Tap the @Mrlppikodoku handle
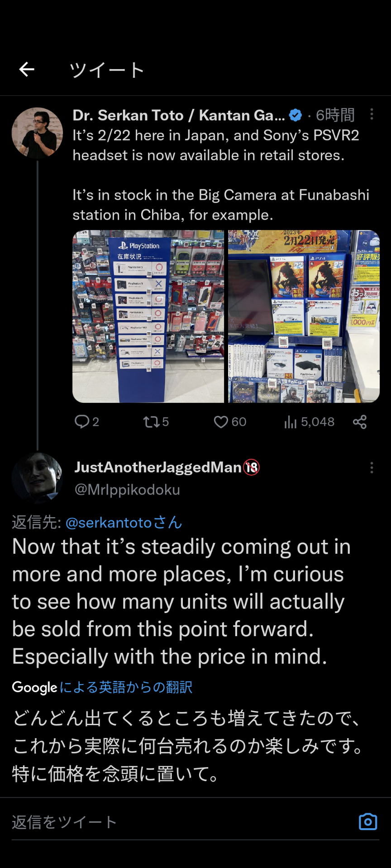 (127, 490)
